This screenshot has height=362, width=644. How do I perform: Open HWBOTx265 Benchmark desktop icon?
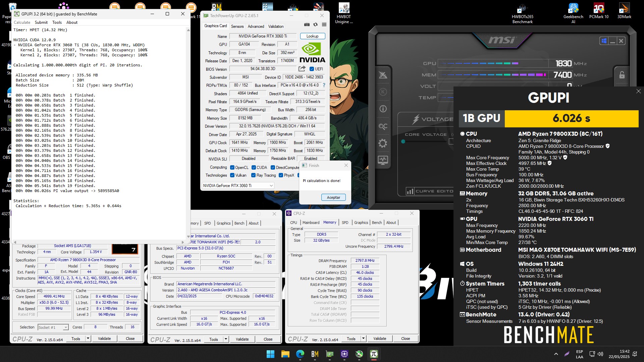522,13
